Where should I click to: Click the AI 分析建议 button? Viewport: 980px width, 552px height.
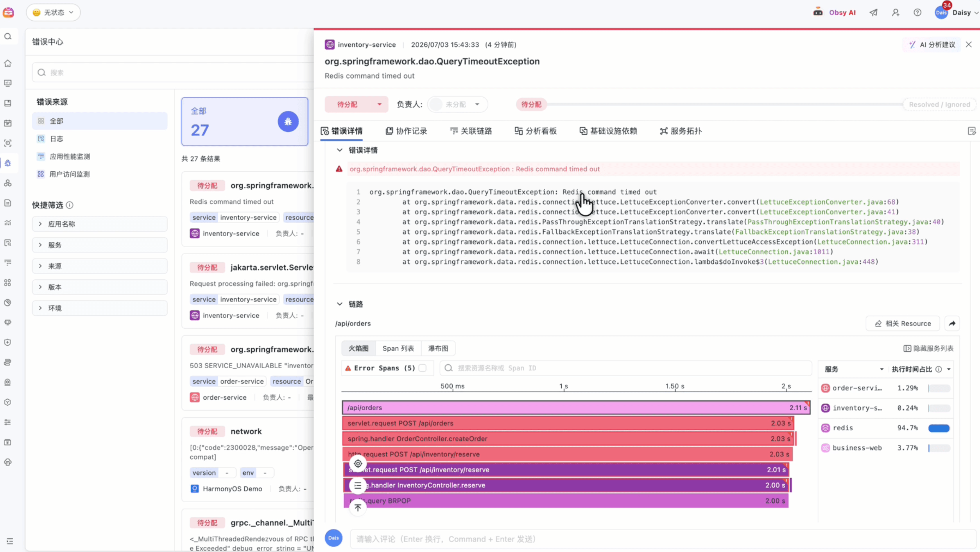932,45
